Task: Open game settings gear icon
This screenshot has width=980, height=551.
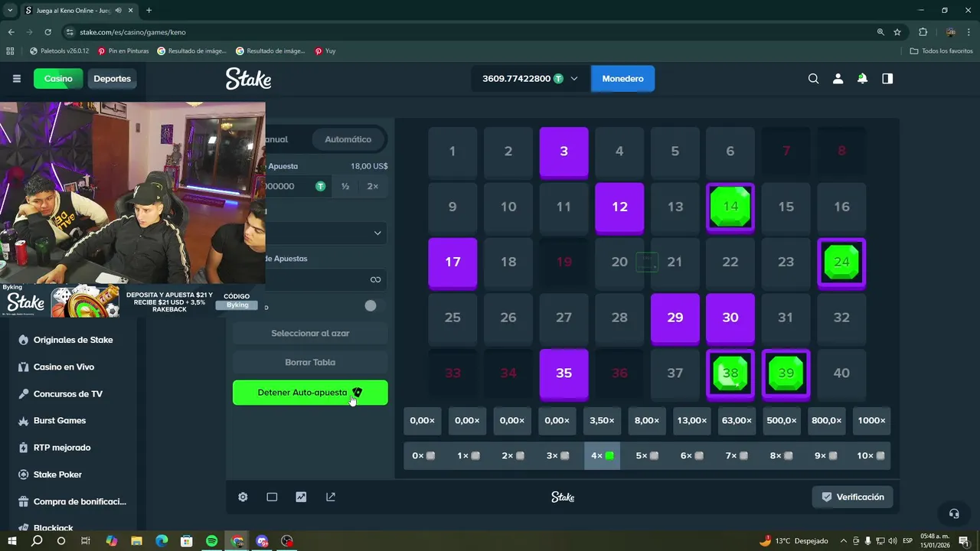Action: (x=243, y=497)
